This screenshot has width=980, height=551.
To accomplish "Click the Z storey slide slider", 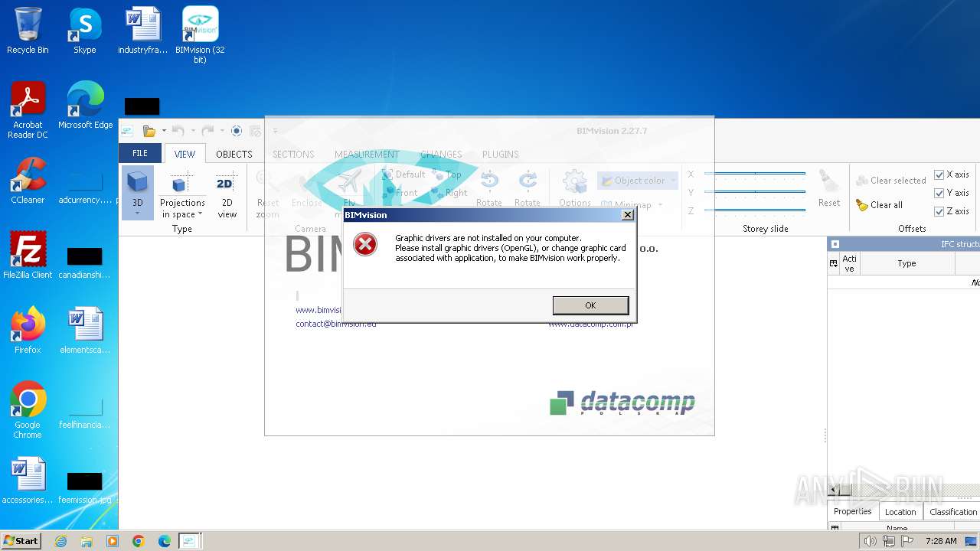I will click(755, 210).
